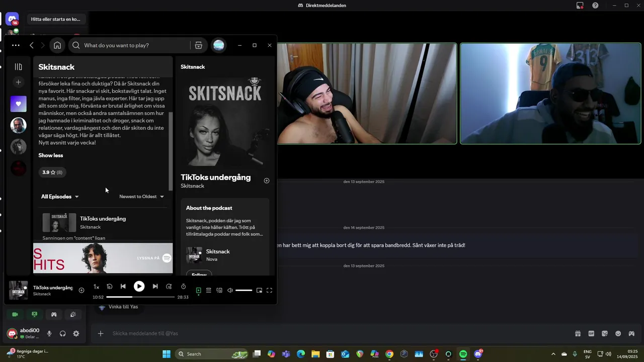Viewport: 644px width, 362px height.
Task: Mute Spotify volume
Action: [x=230, y=291]
